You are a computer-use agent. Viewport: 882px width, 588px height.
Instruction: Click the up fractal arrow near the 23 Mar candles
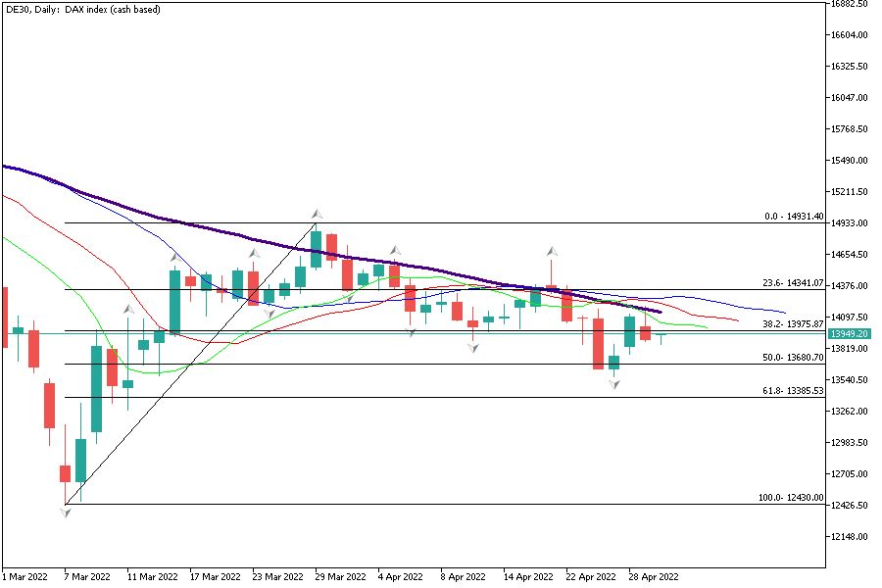click(254, 253)
